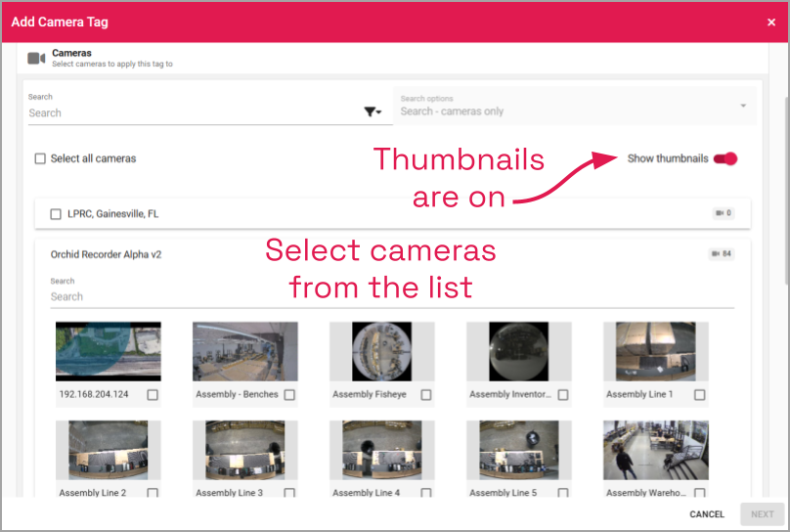Click the Assembly Line 3 thumbnail
Image resolution: width=790 pixels, height=532 pixels.
coord(245,451)
